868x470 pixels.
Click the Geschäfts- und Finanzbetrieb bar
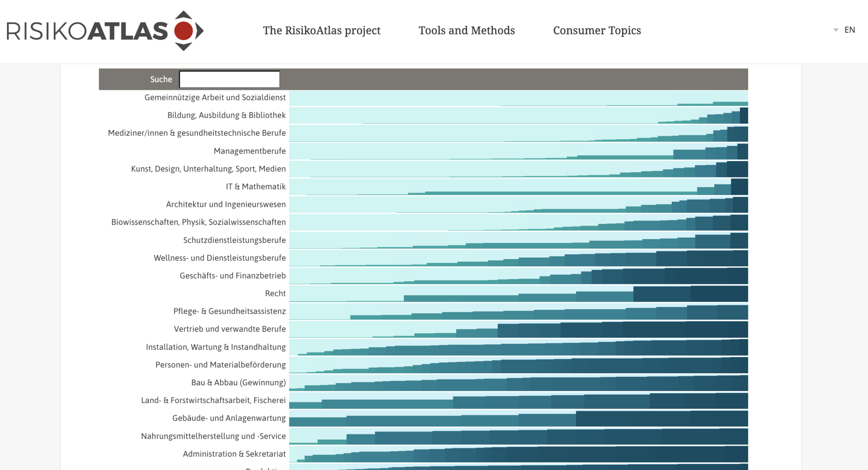(518, 276)
